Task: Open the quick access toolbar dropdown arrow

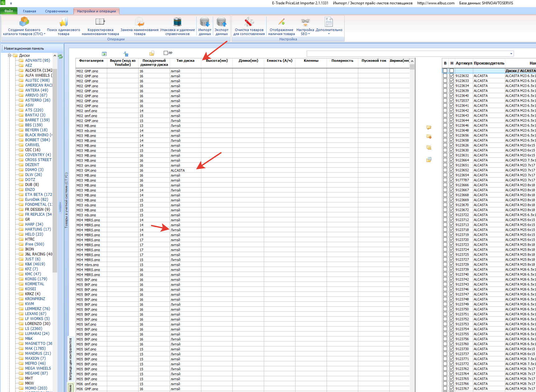Action: click(11, 3)
